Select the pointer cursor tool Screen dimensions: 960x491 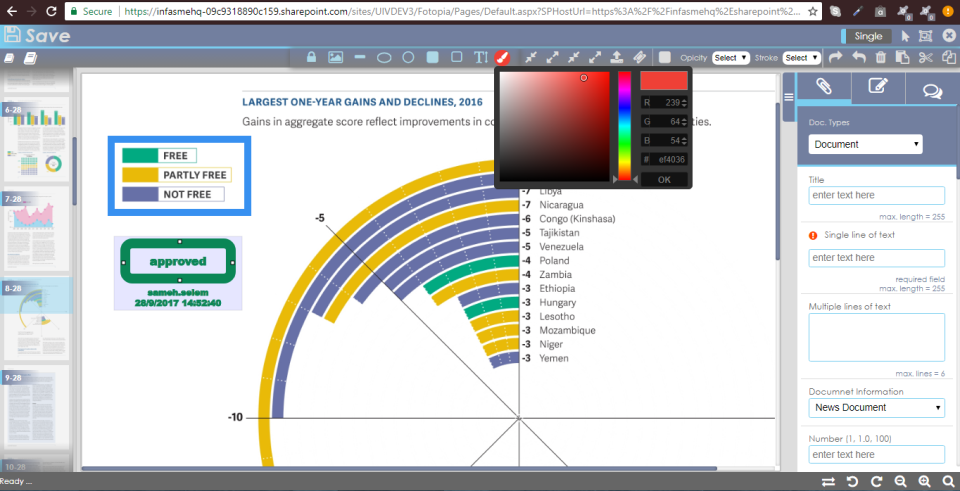click(906, 36)
